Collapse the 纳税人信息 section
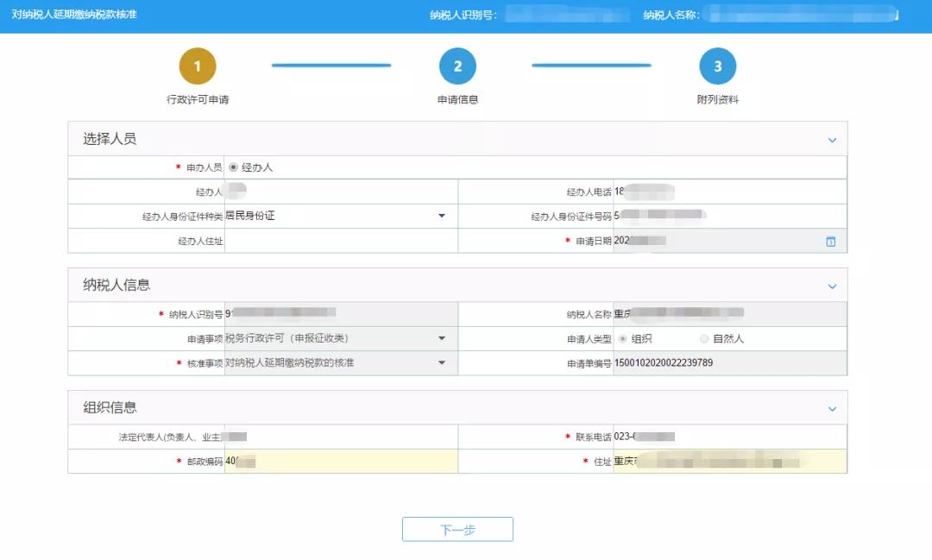 832,286
